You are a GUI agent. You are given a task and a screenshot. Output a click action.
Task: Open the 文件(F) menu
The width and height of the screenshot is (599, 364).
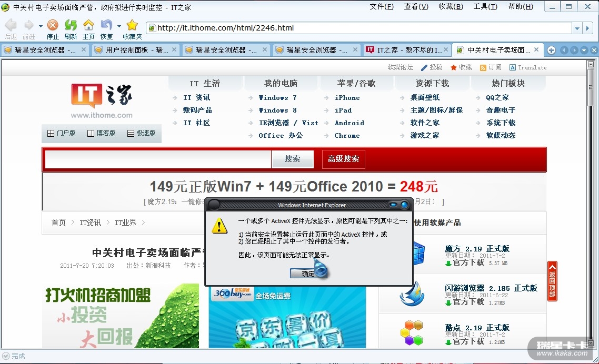point(381,6)
